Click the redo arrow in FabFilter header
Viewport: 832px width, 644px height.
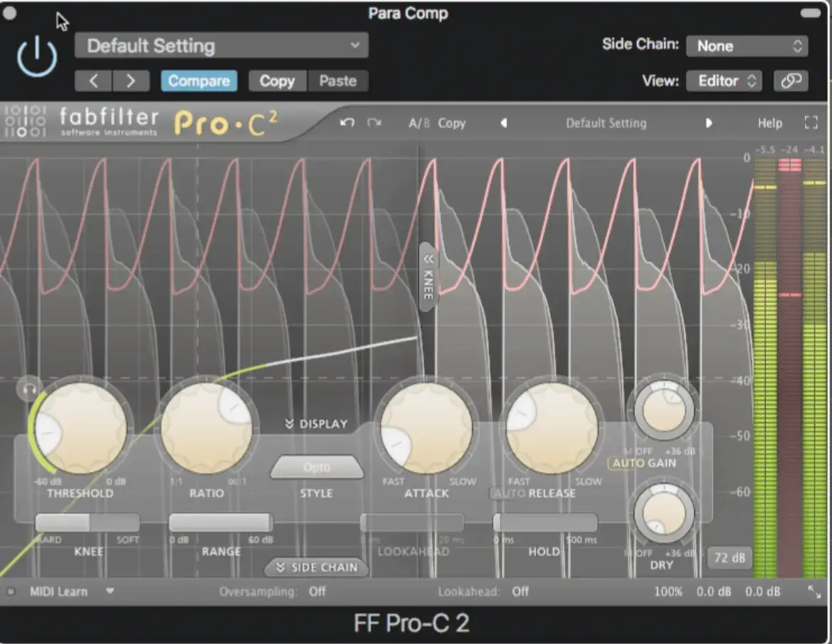[x=374, y=123]
